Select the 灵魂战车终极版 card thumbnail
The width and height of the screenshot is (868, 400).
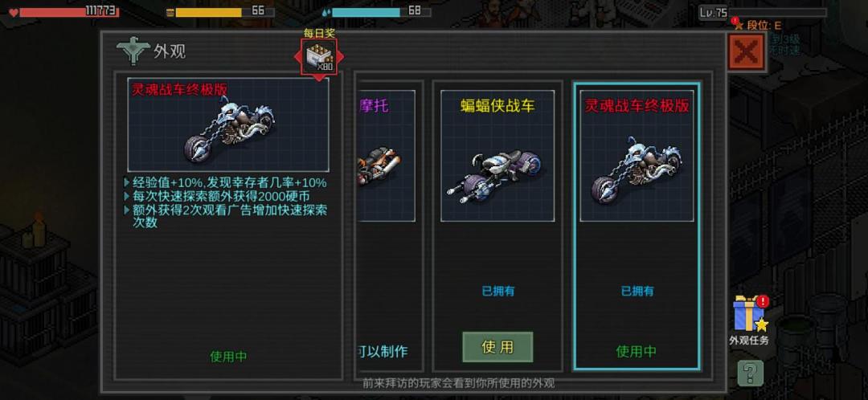click(637, 156)
